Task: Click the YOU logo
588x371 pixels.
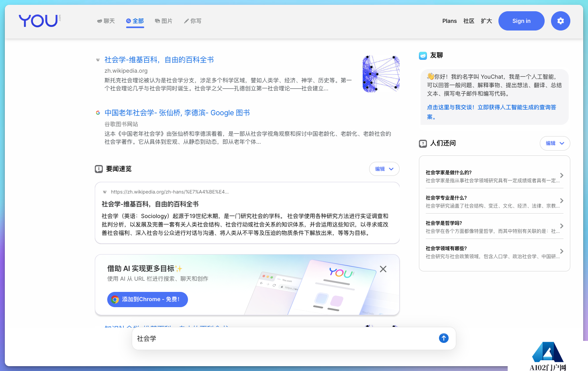Action: [x=39, y=21]
